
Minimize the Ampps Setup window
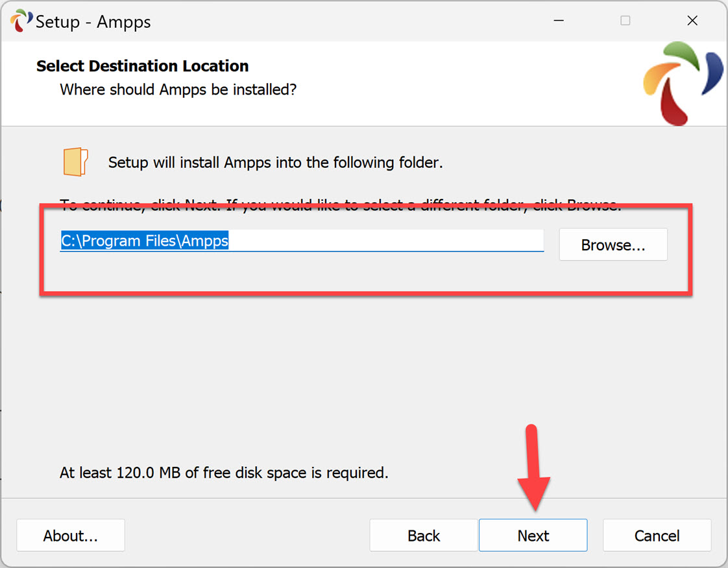pos(559,20)
